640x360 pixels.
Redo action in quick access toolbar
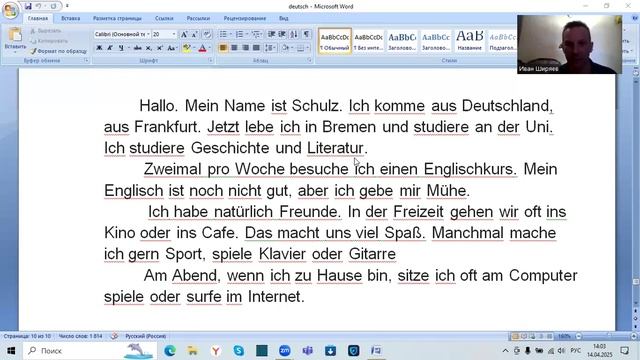tap(53, 6)
